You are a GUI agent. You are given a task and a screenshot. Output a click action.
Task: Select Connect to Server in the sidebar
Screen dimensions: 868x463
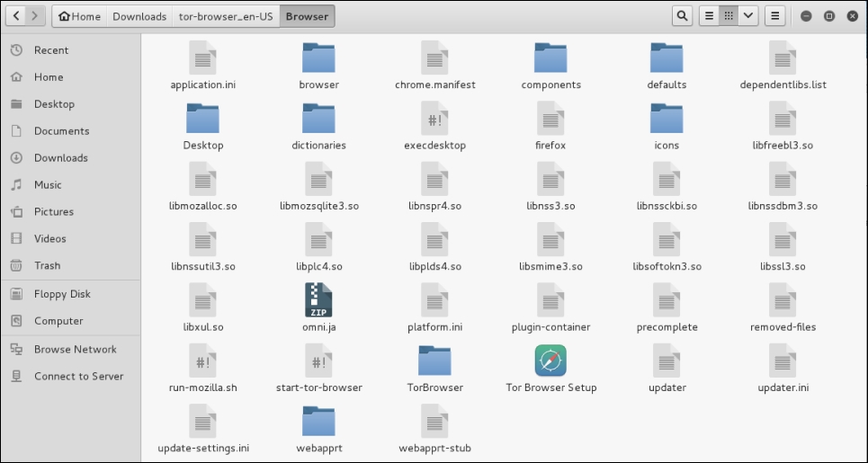(x=70, y=376)
